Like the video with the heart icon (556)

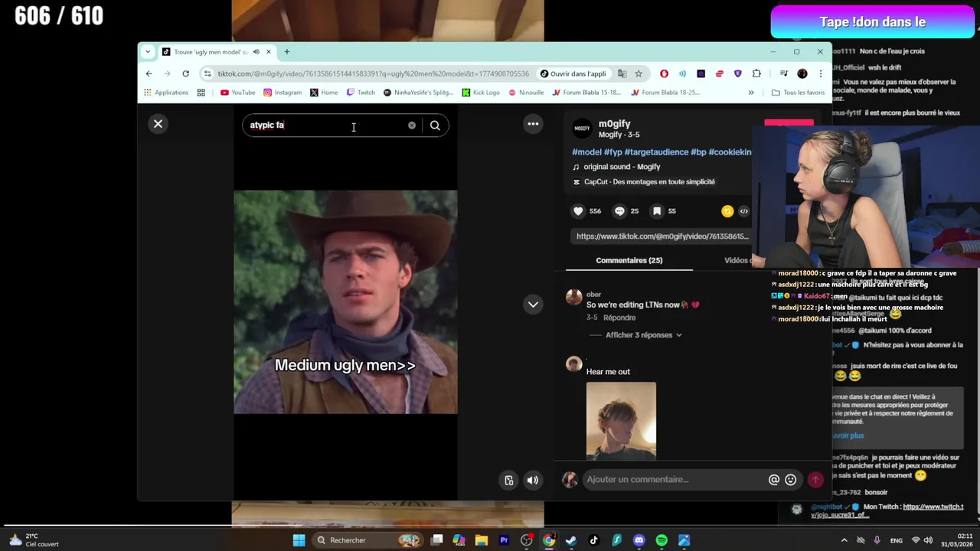578,211
